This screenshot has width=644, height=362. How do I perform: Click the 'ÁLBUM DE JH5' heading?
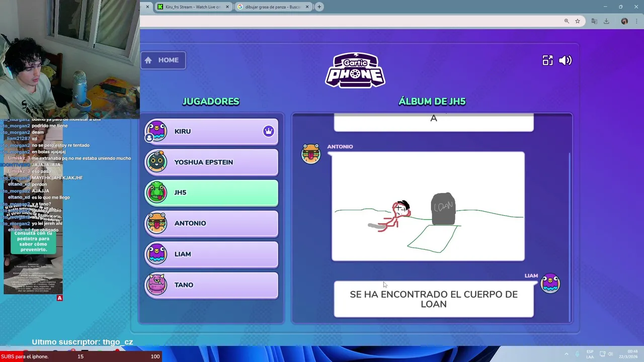pos(432,102)
